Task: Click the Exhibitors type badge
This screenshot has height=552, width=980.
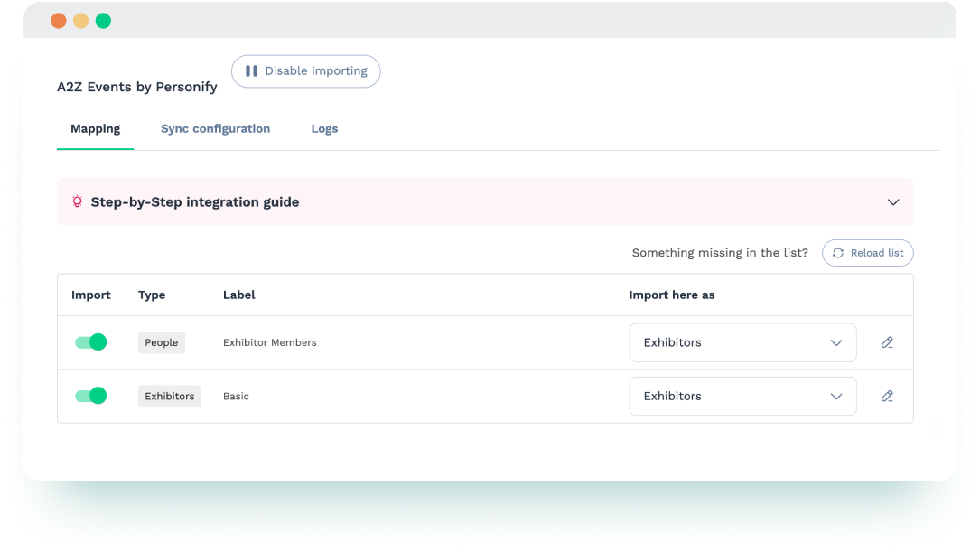Action: click(x=169, y=396)
